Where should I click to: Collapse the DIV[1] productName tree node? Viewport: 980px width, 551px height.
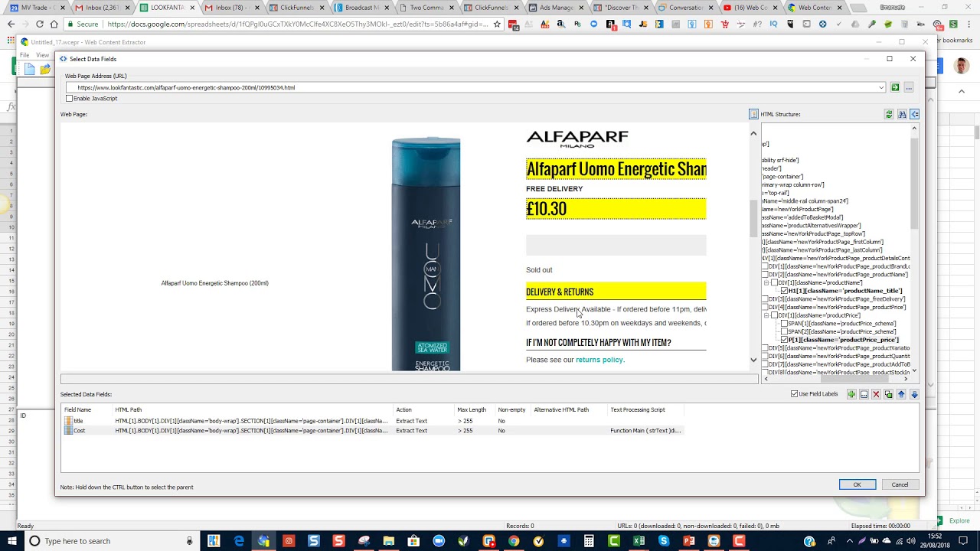click(766, 283)
